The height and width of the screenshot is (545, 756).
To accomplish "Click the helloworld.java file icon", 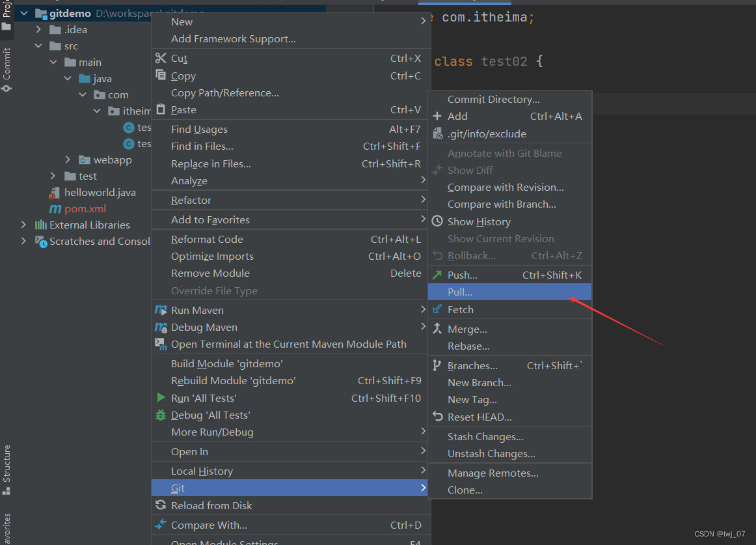I will pyautogui.click(x=55, y=193).
